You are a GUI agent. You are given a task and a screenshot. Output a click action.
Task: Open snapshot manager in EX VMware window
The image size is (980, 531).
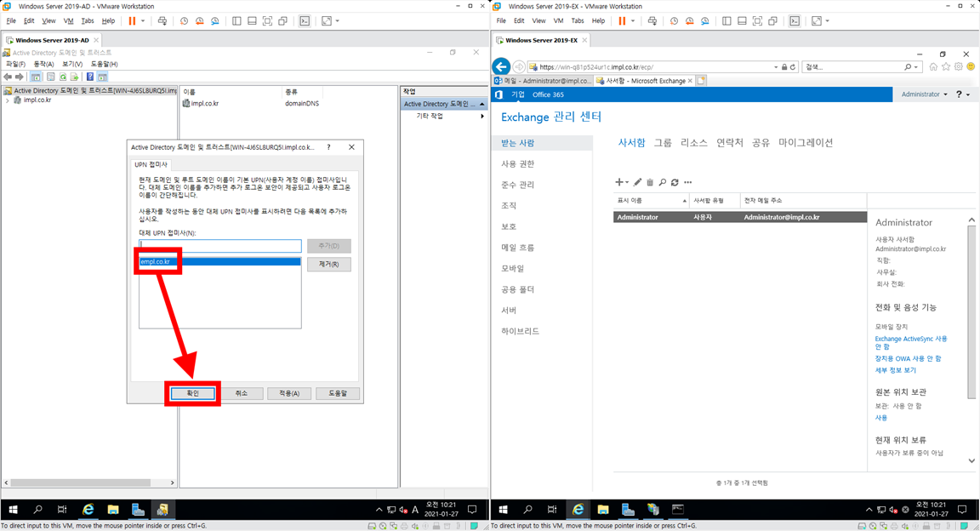pyautogui.click(x=705, y=20)
